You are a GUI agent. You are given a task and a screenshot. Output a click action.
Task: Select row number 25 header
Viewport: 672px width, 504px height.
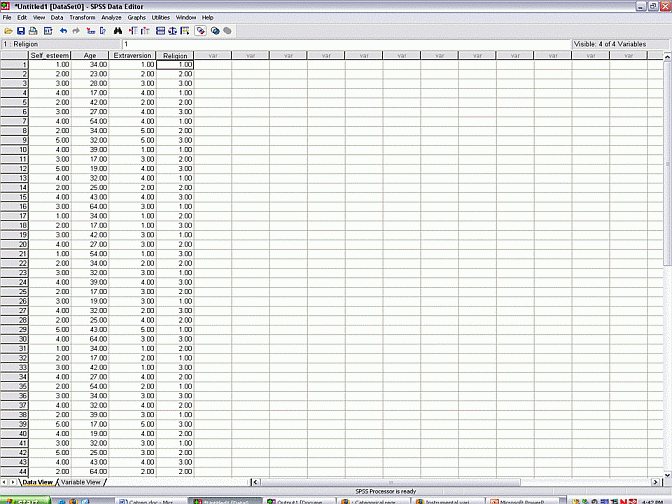pyautogui.click(x=14, y=291)
